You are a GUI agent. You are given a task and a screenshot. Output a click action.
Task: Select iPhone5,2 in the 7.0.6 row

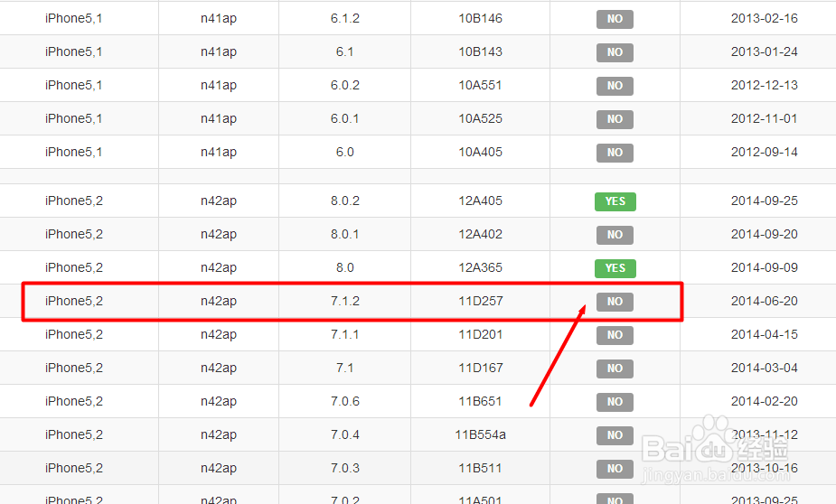tap(73, 401)
